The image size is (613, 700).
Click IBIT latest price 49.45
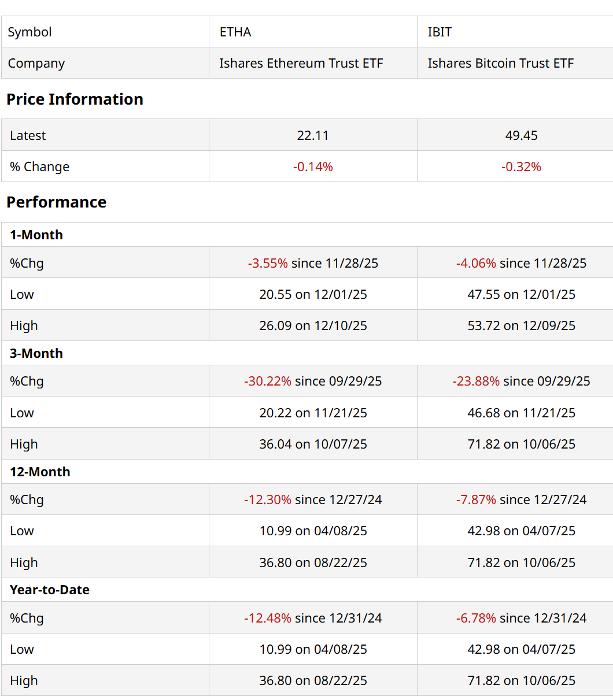[x=521, y=135]
